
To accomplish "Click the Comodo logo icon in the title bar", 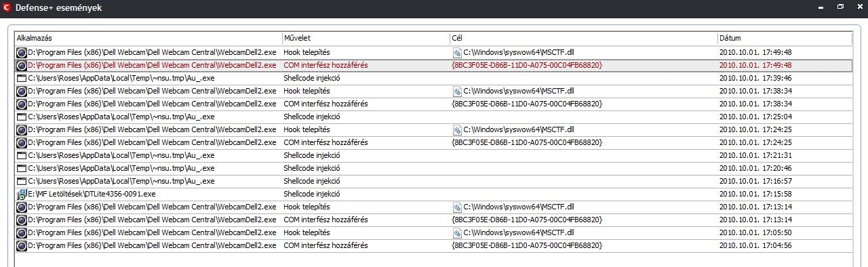I will 7,7.
